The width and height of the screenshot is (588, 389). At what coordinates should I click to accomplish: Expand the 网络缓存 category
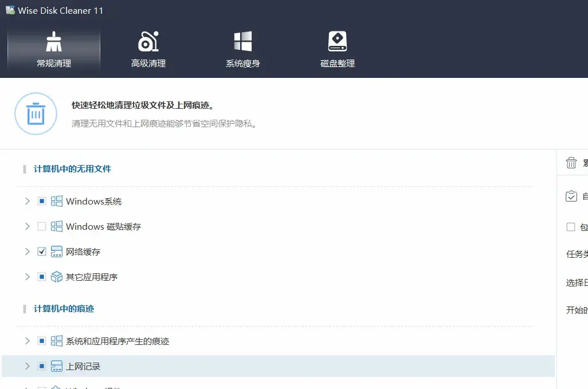tap(27, 252)
